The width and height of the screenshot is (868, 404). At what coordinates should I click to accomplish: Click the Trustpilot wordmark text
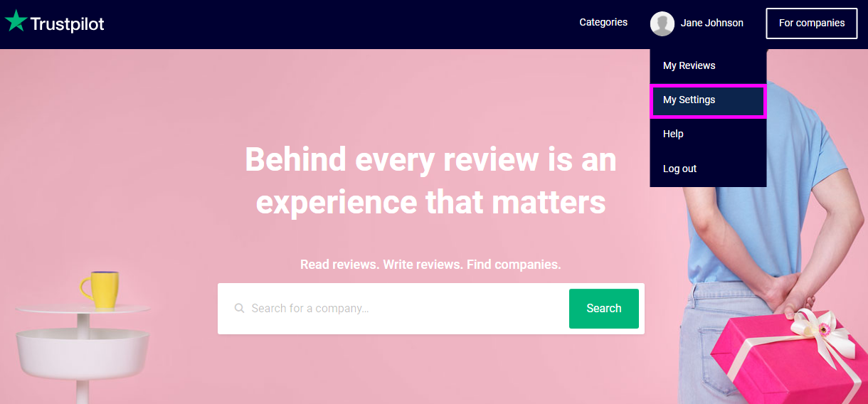68,24
